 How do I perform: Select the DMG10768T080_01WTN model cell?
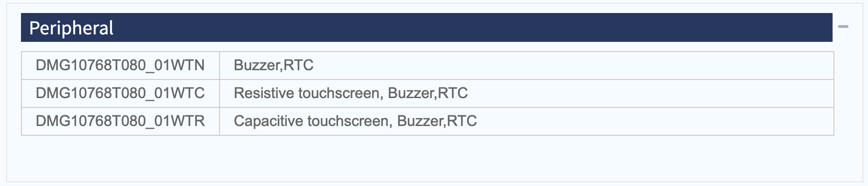point(120,66)
